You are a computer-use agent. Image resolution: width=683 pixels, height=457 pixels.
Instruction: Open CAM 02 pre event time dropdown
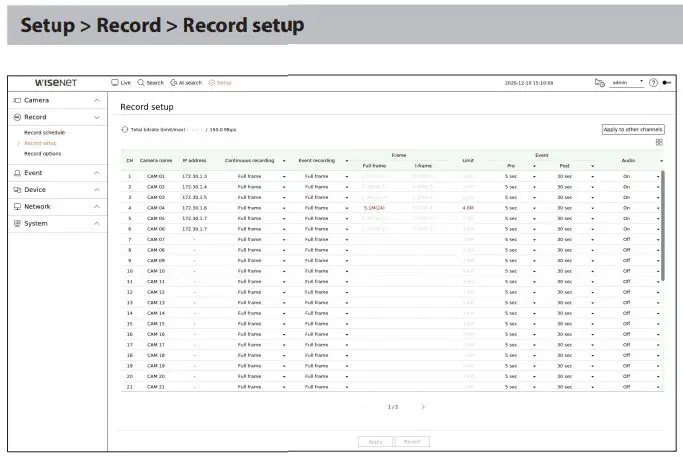[x=534, y=187]
